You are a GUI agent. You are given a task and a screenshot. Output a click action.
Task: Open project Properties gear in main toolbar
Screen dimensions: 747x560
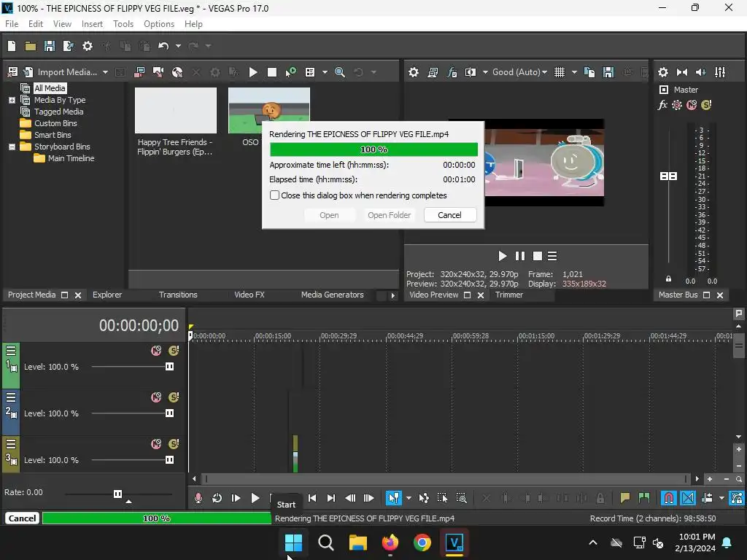pos(88,46)
